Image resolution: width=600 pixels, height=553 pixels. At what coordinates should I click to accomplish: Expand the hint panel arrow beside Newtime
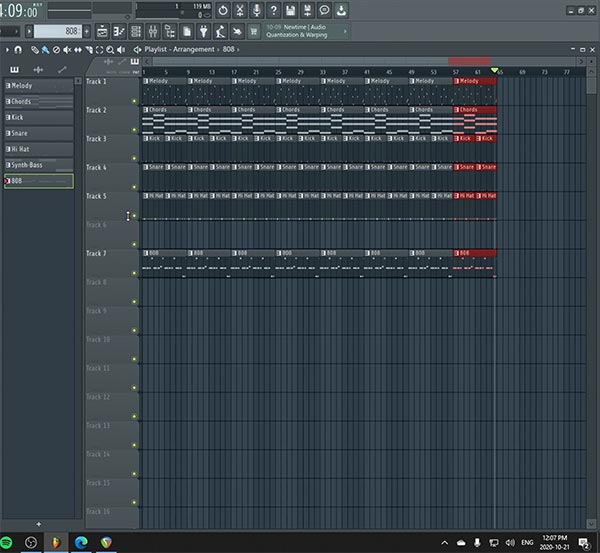point(346,31)
